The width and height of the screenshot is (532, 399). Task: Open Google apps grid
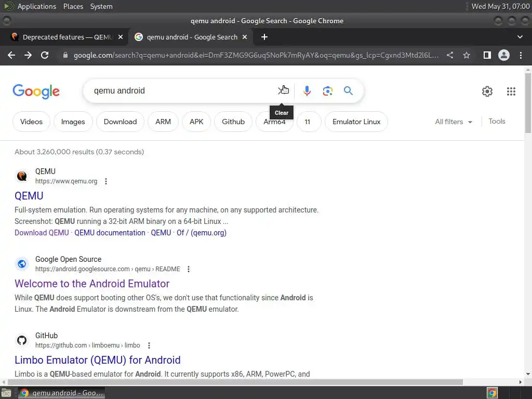[511, 91]
